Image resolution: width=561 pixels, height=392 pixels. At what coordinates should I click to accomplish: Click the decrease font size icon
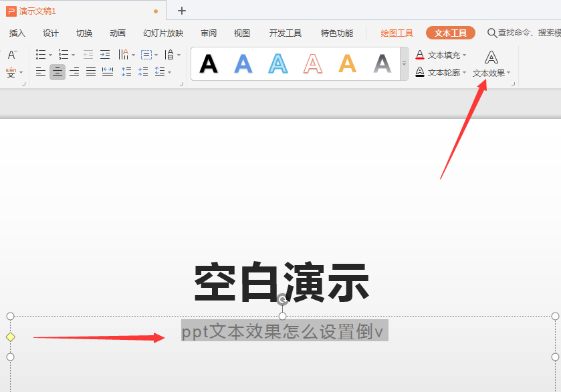pyautogui.click(x=13, y=55)
